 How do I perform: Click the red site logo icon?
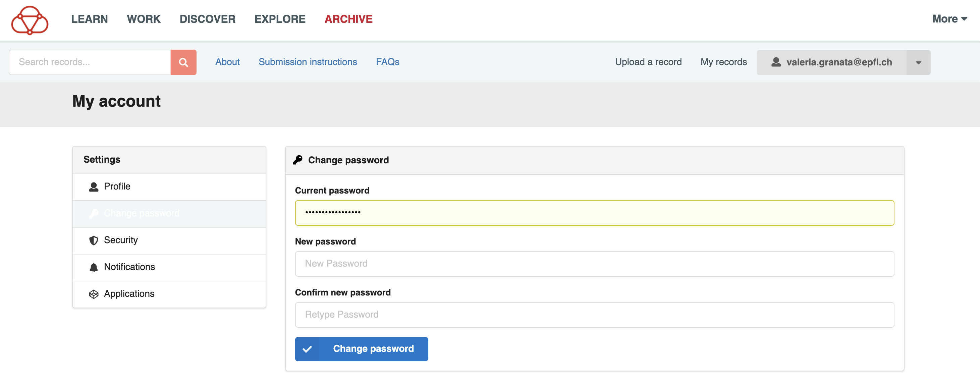click(x=30, y=20)
